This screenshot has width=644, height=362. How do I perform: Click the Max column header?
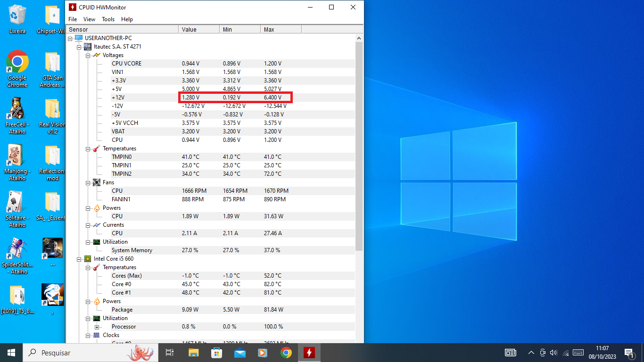click(x=281, y=29)
